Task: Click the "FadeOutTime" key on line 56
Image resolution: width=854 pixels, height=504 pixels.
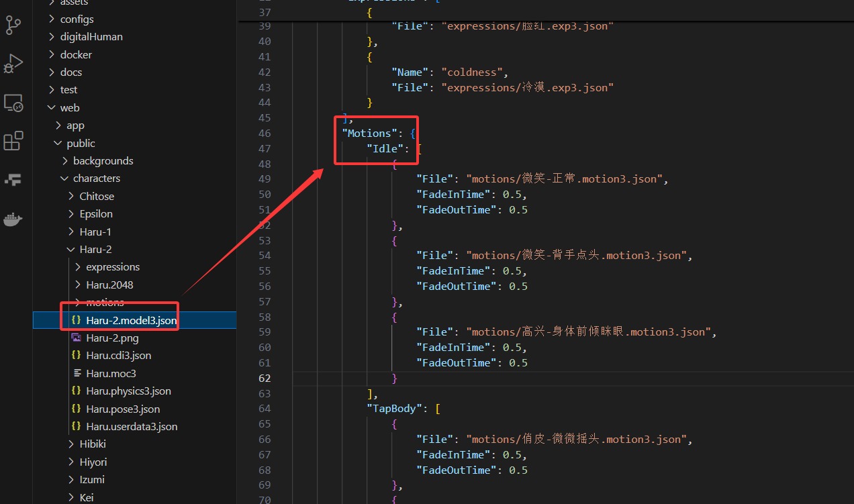Action: pyautogui.click(x=456, y=286)
